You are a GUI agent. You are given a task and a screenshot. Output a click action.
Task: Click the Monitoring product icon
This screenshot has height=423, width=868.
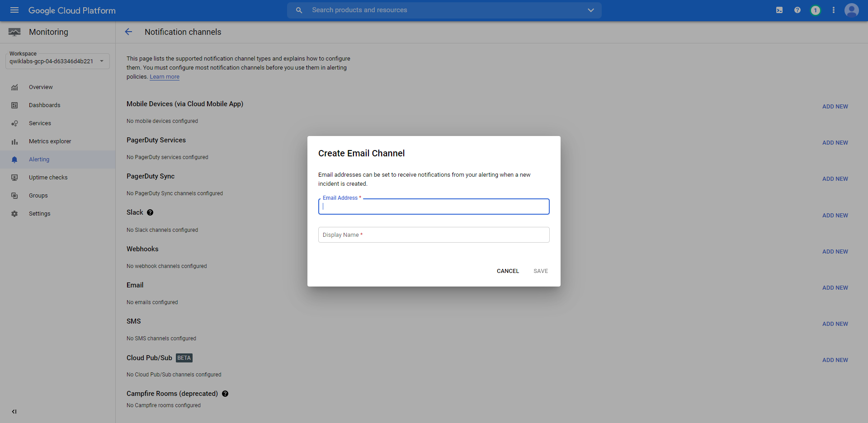pos(14,32)
